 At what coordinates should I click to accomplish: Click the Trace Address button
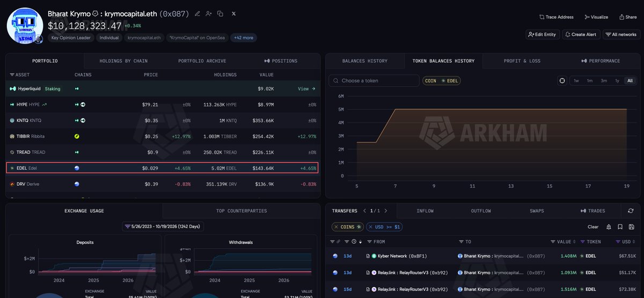tap(556, 17)
